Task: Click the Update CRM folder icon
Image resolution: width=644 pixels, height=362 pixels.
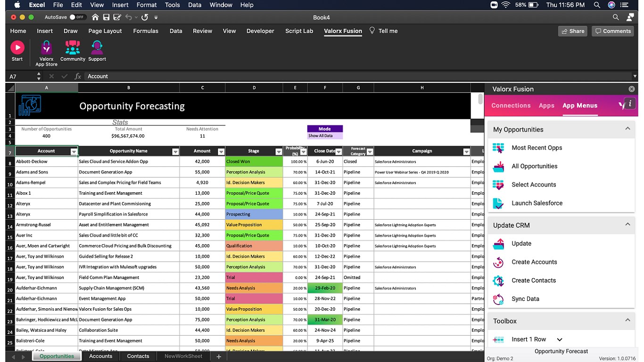Action: click(x=498, y=244)
